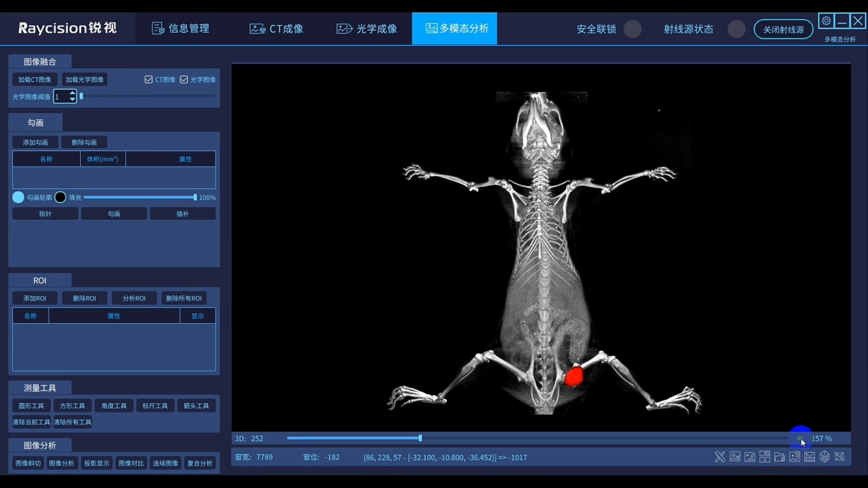This screenshot has width=868, height=488.
Task: Click the 加载CT图像 button
Action: tap(35, 80)
